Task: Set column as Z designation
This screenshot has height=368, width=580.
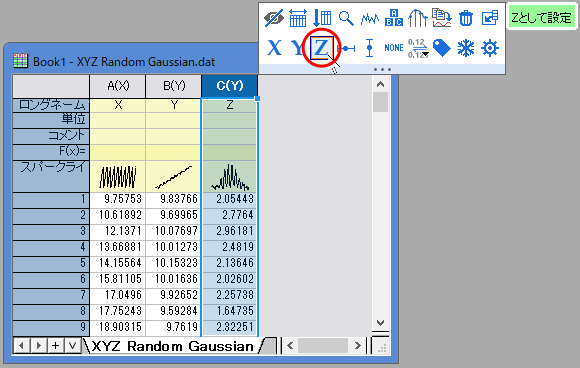Action: coord(321,48)
